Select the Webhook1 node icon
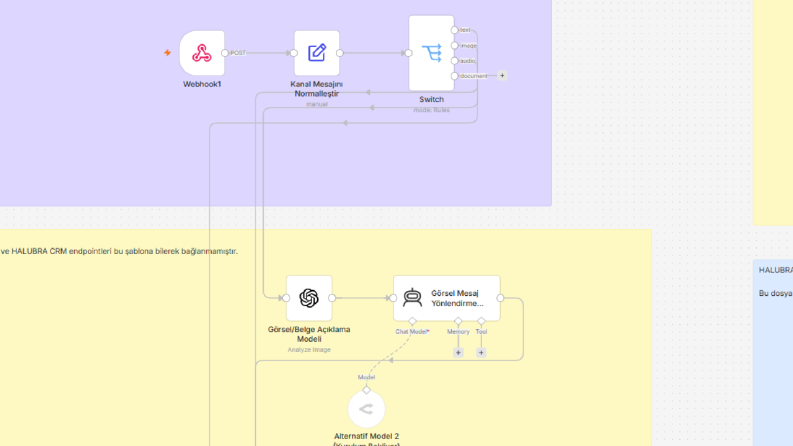This screenshot has width=793, height=446. pyautogui.click(x=202, y=53)
